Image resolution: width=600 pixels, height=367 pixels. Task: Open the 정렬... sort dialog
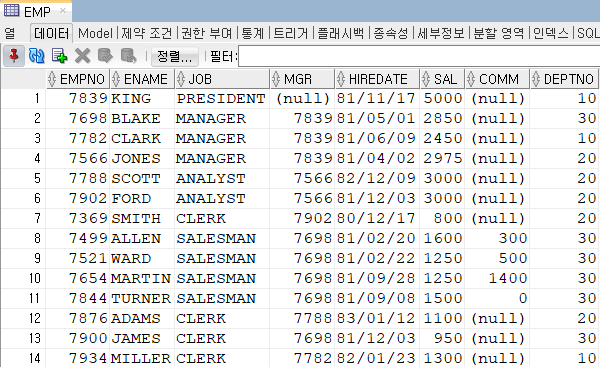[x=174, y=57]
